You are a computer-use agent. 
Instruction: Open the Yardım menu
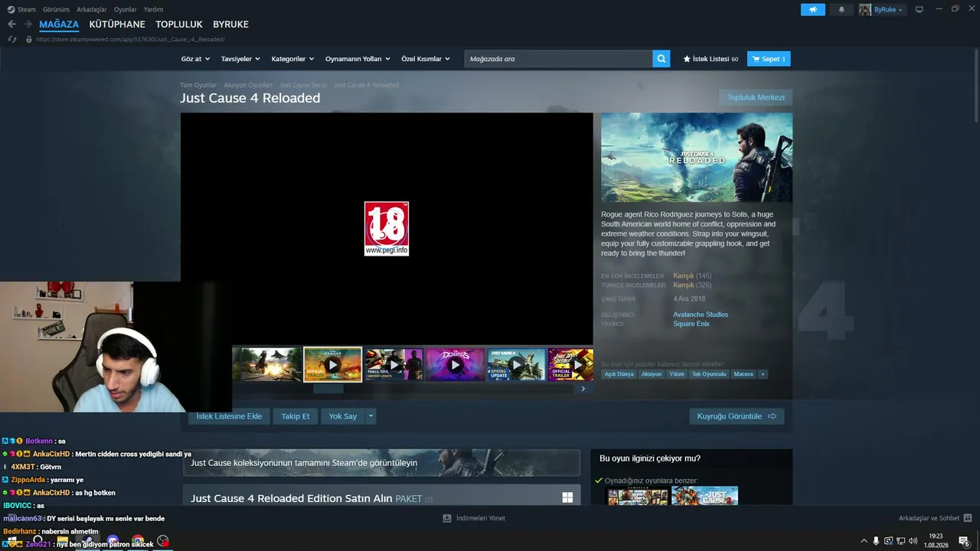point(153,9)
